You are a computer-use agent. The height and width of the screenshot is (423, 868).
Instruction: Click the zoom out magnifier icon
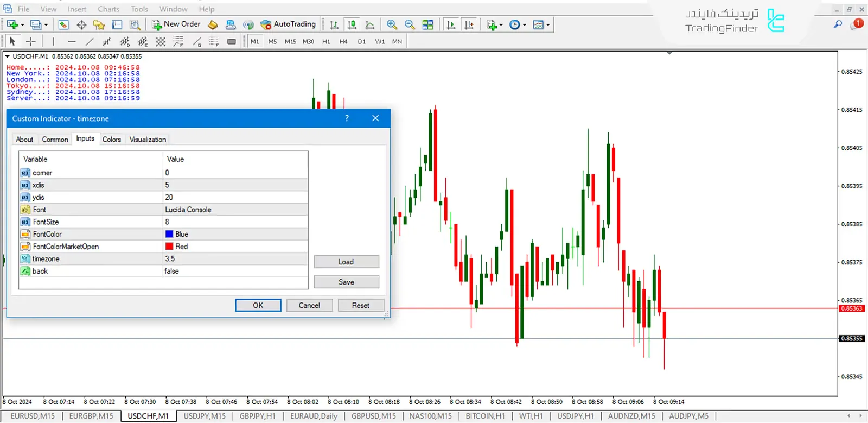click(410, 24)
